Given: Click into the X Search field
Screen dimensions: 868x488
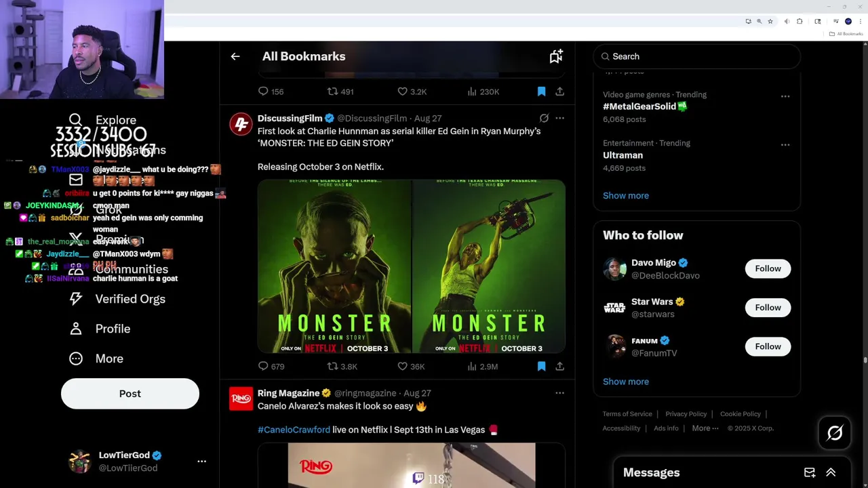Looking at the screenshot, I should pyautogui.click(x=696, y=56).
